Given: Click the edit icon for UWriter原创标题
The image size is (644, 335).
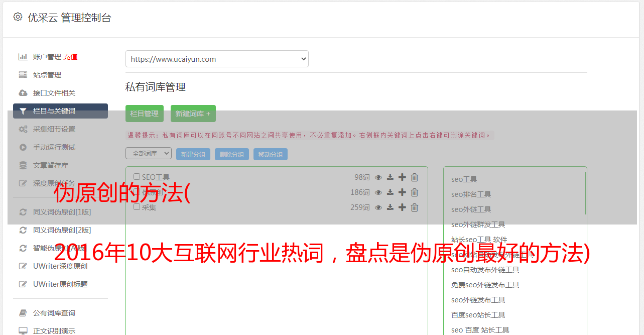Looking at the screenshot, I should (23, 284).
